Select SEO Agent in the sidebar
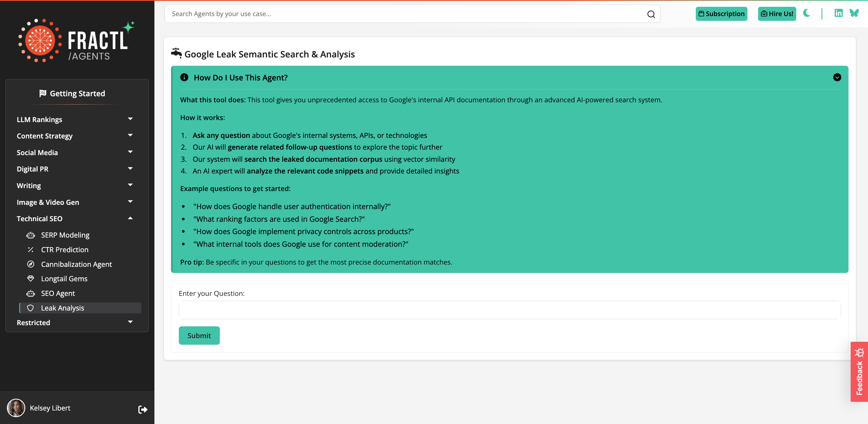The height and width of the screenshot is (424, 868). click(58, 293)
